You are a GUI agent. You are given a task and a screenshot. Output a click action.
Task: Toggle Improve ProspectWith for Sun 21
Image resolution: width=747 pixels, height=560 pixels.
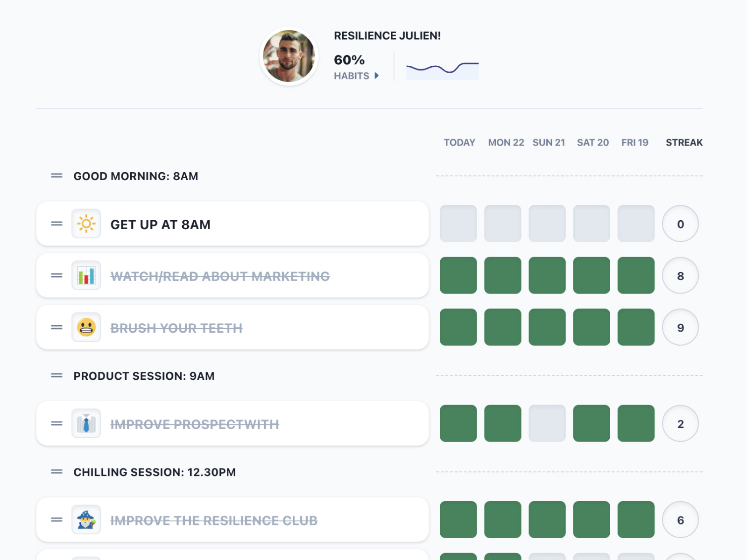coord(547,423)
